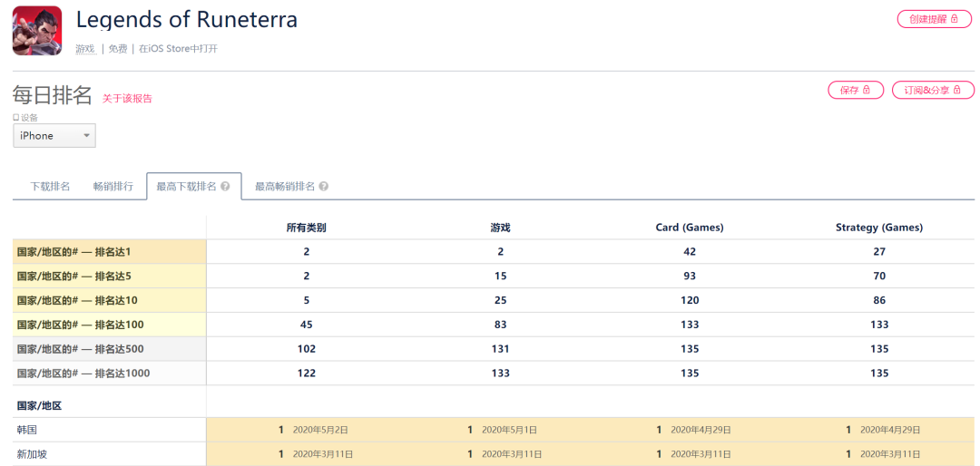Click the 订阅&分享 button
980x466 pixels.
(x=933, y=90)
